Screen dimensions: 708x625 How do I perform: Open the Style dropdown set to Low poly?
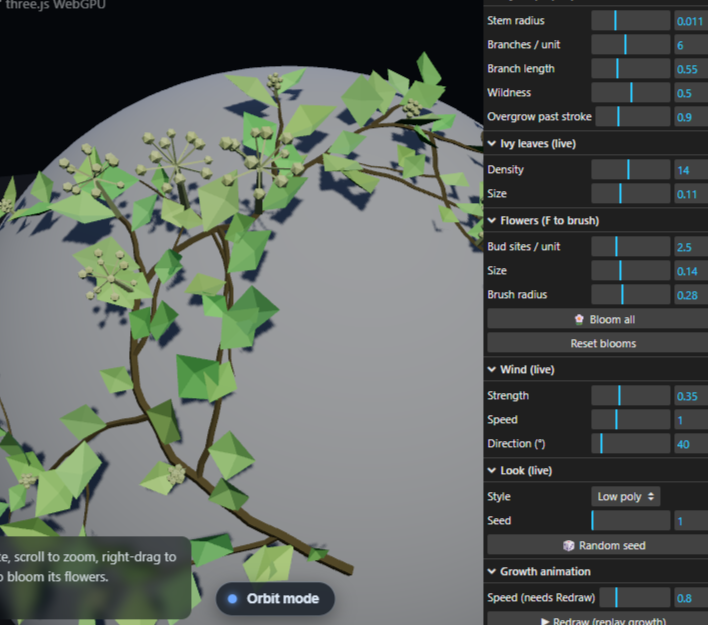[625, 496]
